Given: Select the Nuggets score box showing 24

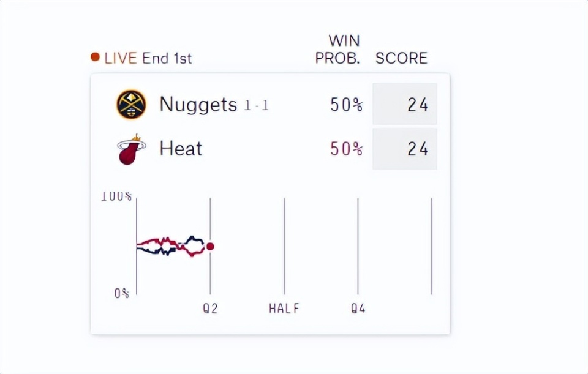Looking at the screenshot, I should coord(404,105).
